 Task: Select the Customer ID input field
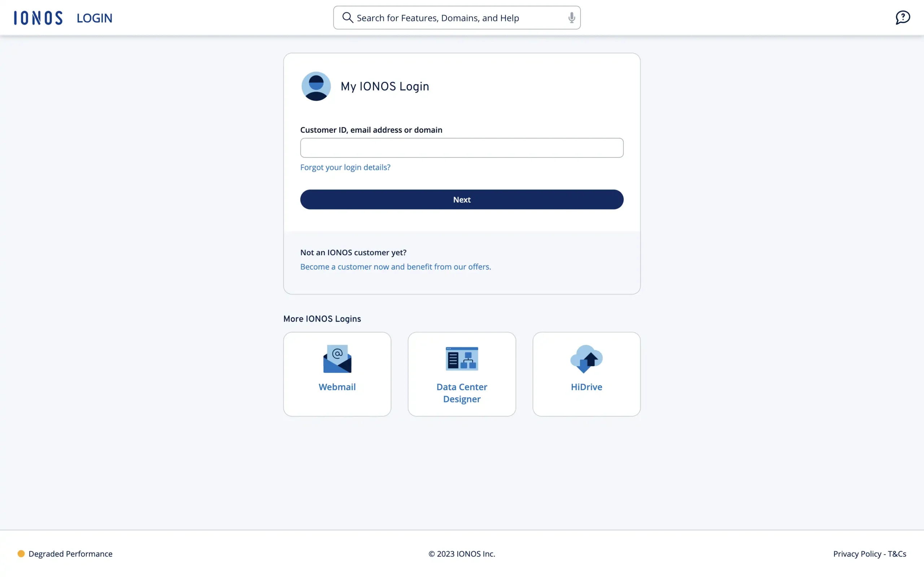tap(462, 147)
